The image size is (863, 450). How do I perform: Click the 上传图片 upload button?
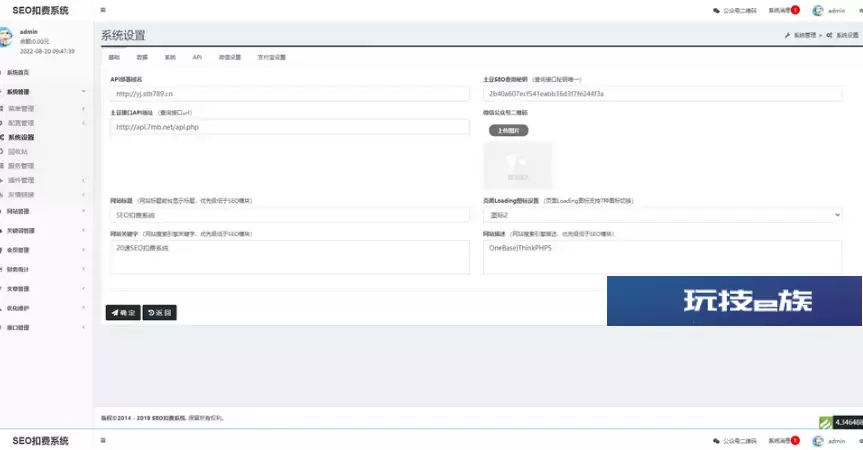pos(509,130)
